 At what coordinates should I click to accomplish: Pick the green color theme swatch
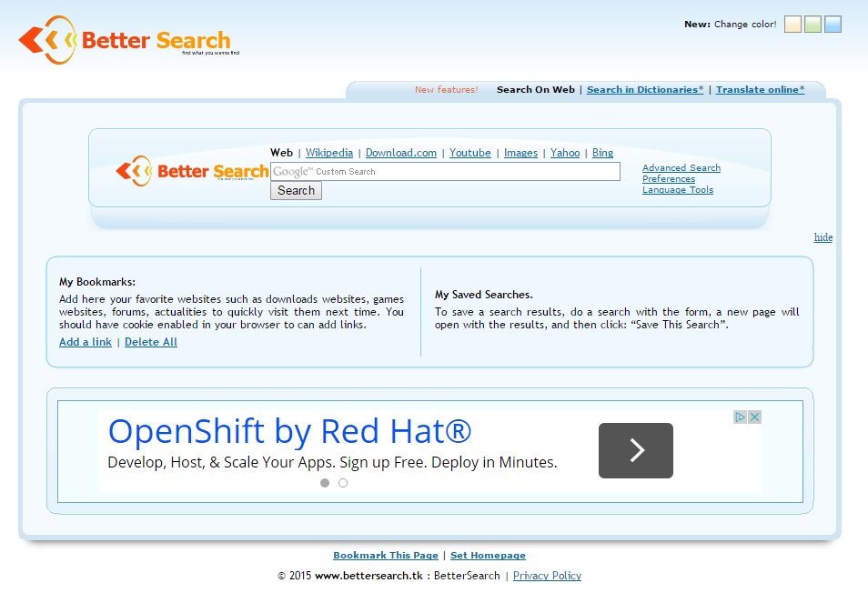812,25
